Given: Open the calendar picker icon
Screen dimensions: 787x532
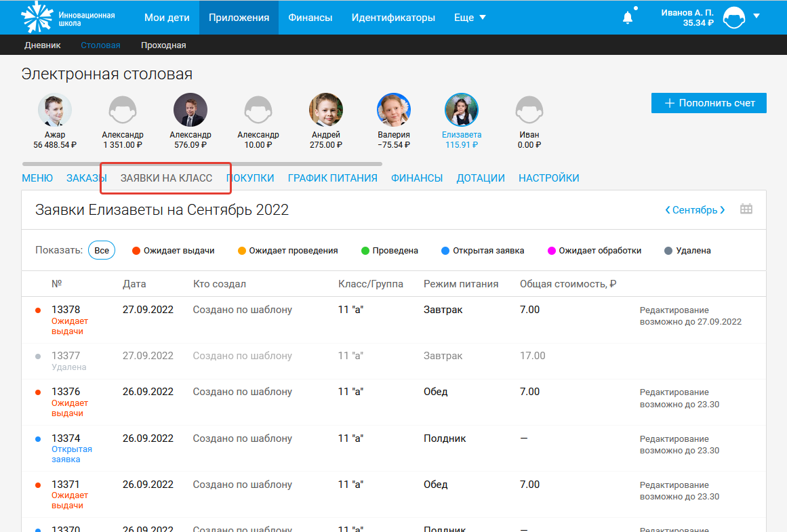Looking at the screenshot, I should 746,209.
